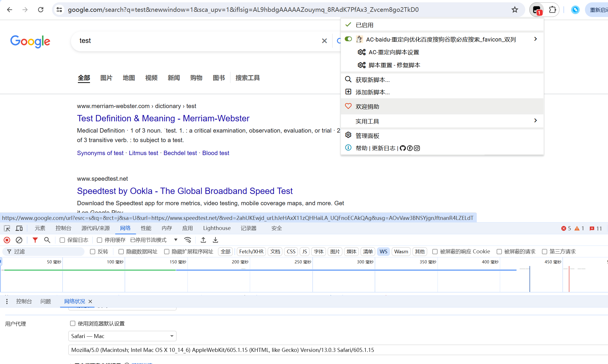Check the 保留日志 checkbox

[x=62, y=240]
